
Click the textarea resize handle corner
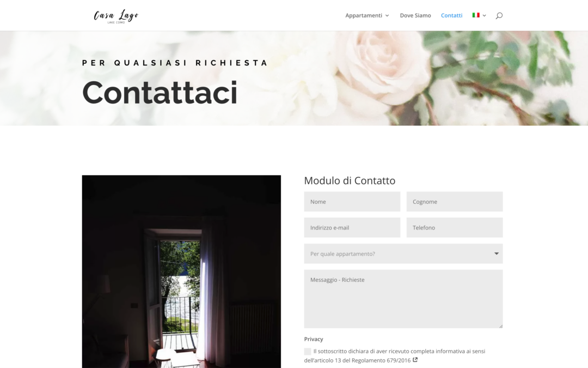click(x=501, y=326)
